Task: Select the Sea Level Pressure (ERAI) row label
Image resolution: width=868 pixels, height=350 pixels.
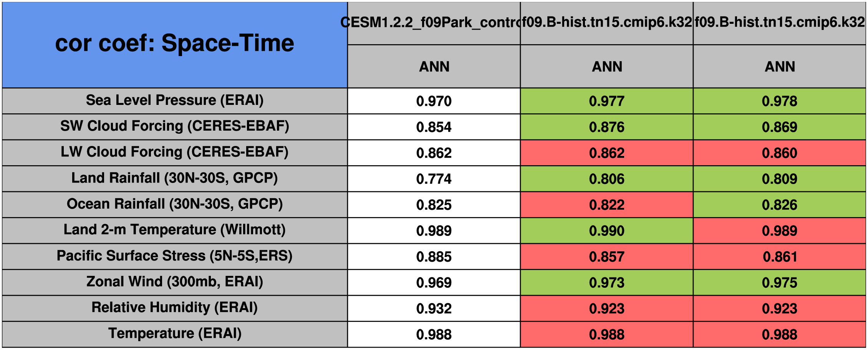Action: [175, 100]
